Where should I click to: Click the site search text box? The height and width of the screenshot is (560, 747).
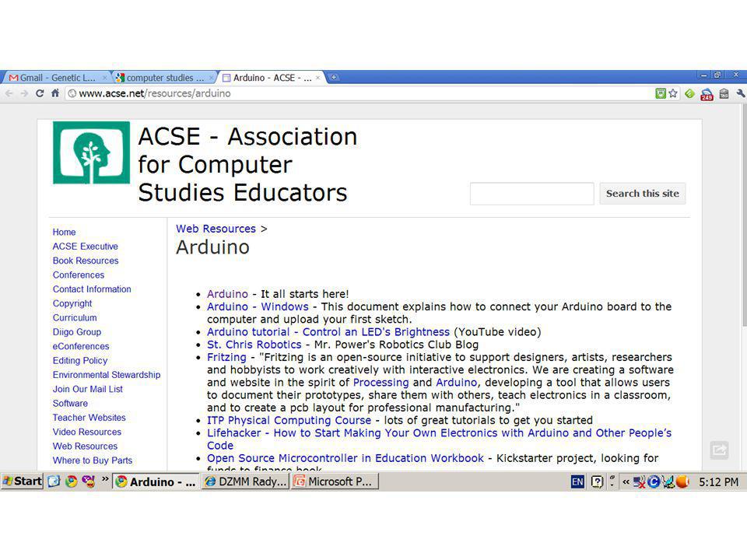pyautogui.click(x=531, y=194)
